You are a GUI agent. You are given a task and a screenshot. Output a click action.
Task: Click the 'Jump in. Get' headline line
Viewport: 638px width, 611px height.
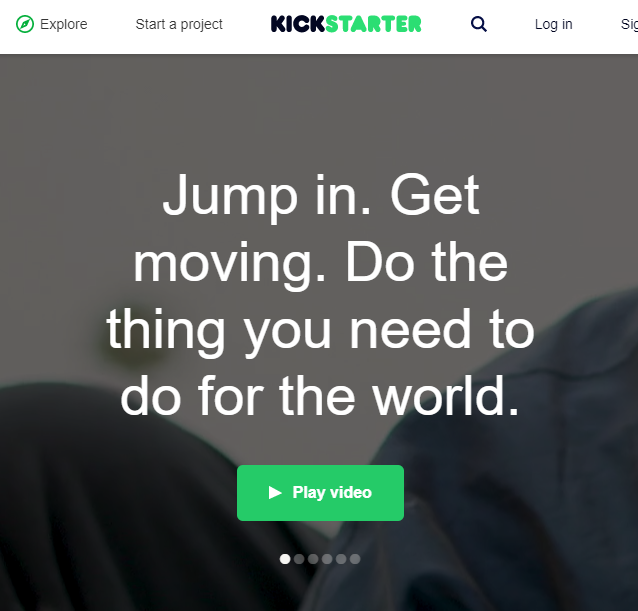321,196
